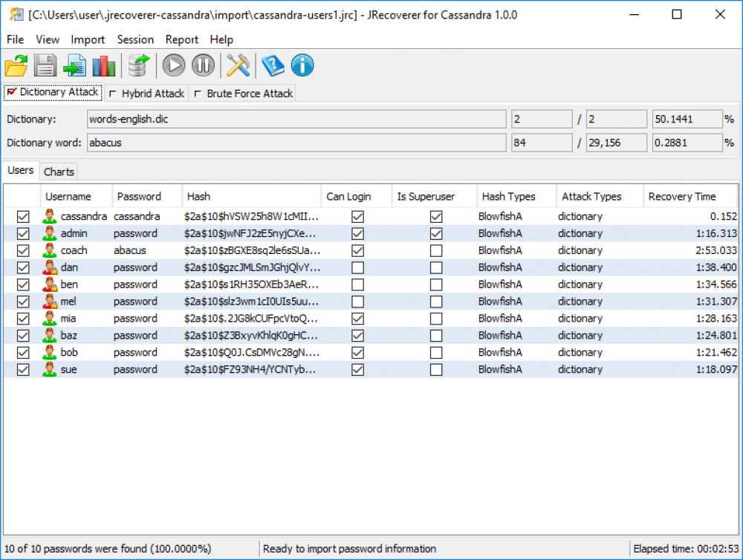Open the Session menu
The height and width of the screenshot is (560, 743).
[x=135, y=39]
